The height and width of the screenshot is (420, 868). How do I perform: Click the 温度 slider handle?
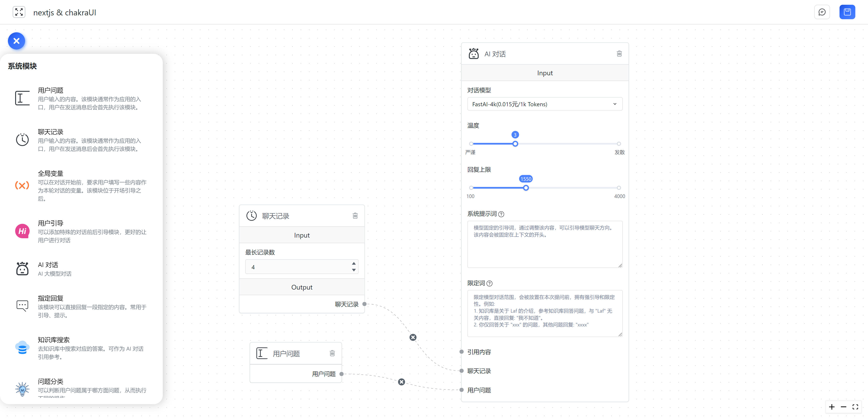click(x=515, y=144)
